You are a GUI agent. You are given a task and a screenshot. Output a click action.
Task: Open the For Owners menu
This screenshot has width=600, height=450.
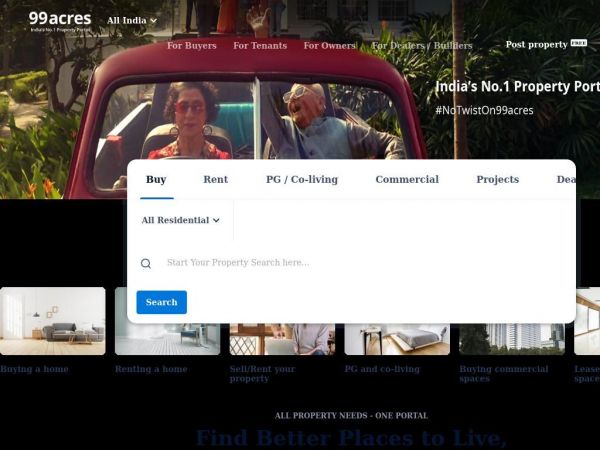pos(329,46)
